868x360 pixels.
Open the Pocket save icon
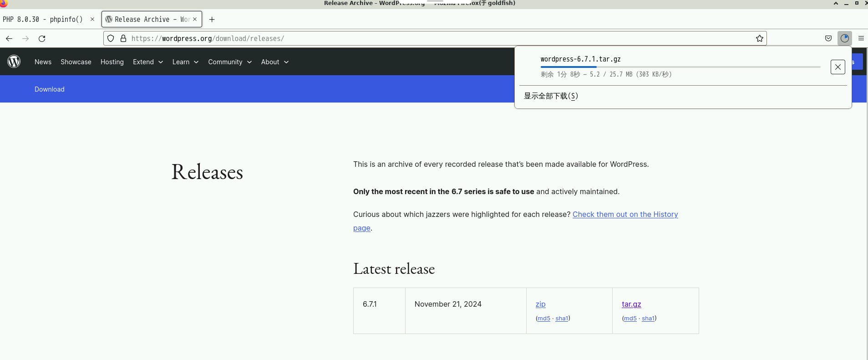coord(828,39)
